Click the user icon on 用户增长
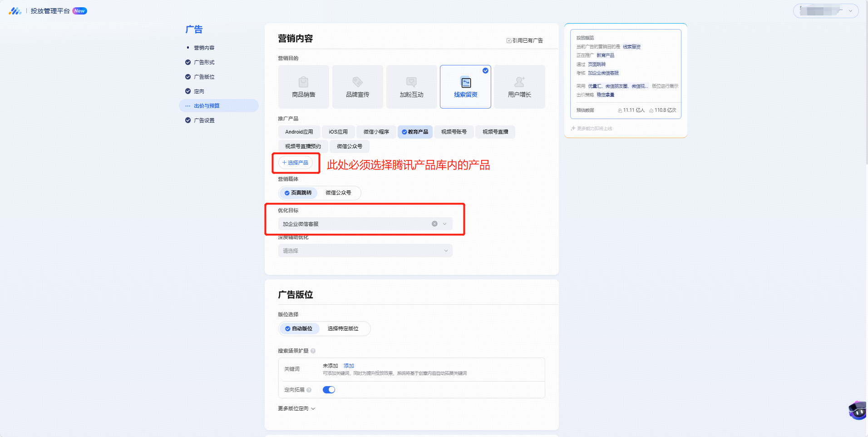 (x=519, y=82)
